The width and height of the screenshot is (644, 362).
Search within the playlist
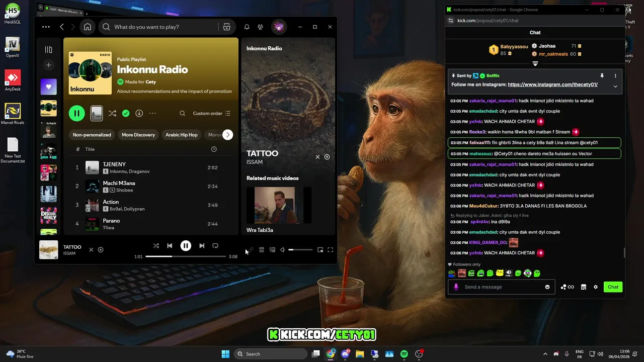[x=182, y=113]
